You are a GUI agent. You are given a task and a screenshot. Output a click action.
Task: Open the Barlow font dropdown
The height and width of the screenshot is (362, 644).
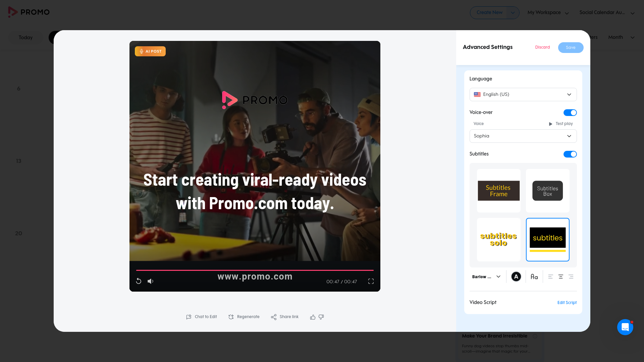(486, 277)
